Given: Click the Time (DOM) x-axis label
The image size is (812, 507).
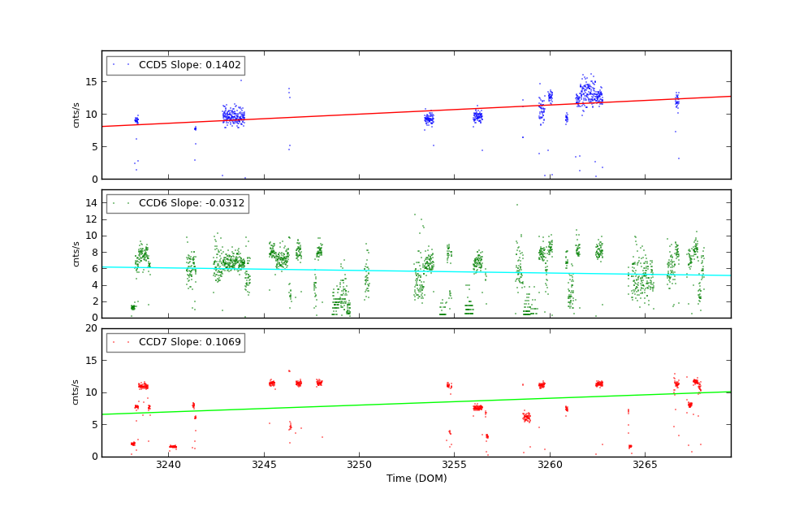Looking at the screenshot, I should pos(416,479).
